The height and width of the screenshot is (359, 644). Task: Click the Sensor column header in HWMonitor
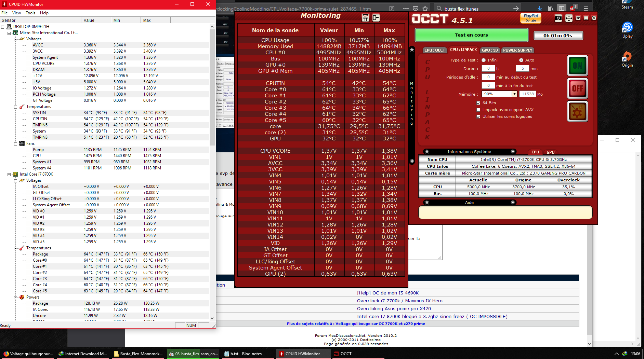(x=41, y=20)
